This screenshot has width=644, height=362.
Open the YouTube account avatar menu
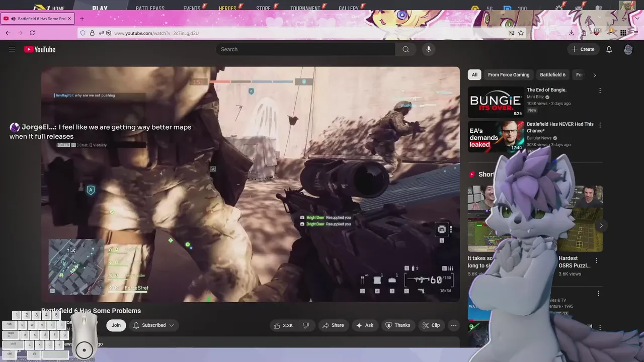[x=628, y=49]
